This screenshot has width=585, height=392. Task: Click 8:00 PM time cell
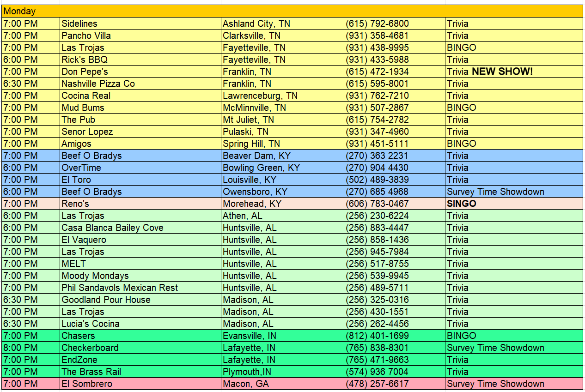tap(31, 348)
